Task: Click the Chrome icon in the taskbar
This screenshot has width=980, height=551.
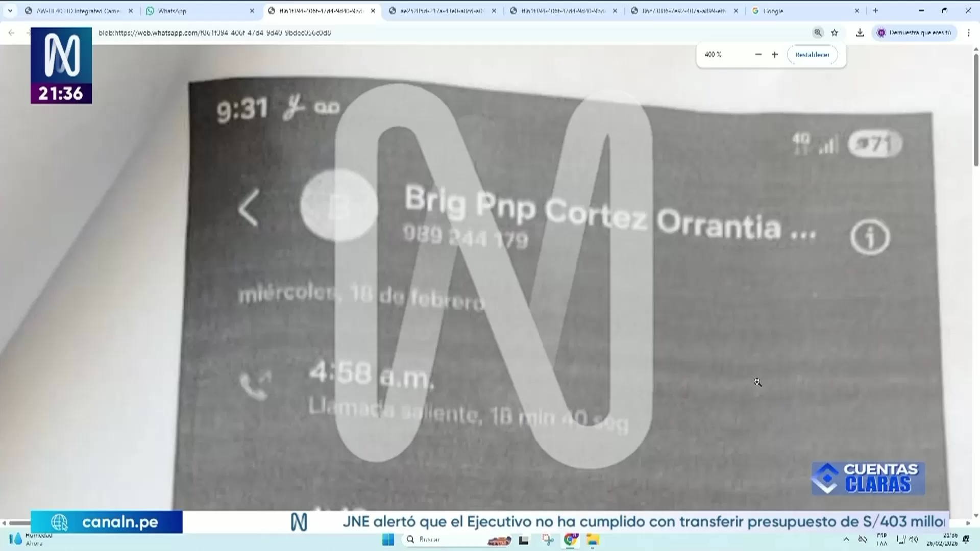Action: 570,540
